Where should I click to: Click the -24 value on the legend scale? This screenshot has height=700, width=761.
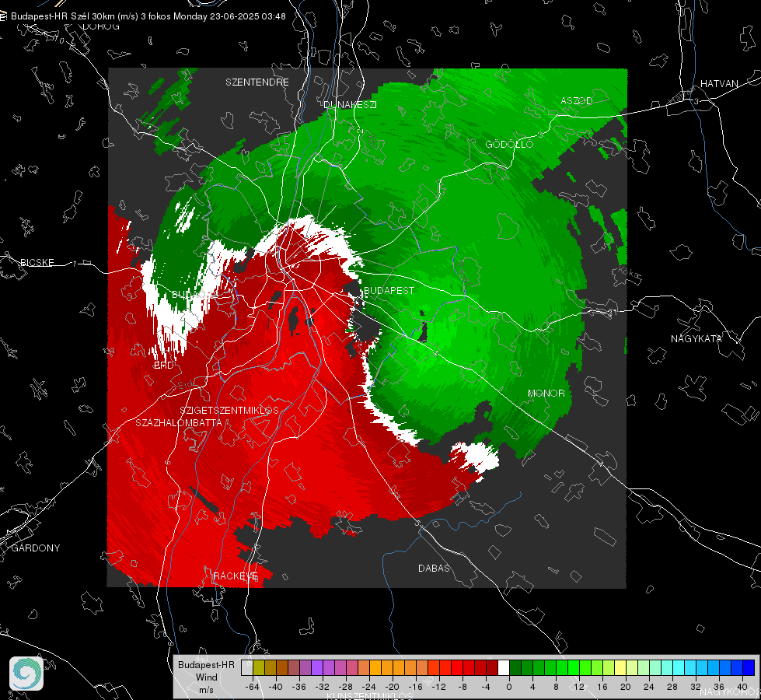click(x=369, y=687)
